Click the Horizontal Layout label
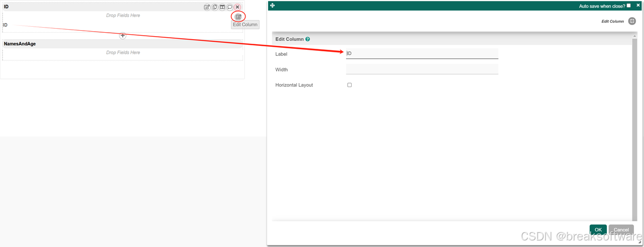The width and height of the screenshot is (644, 247). pyautogui.click(x=294, y=85)
